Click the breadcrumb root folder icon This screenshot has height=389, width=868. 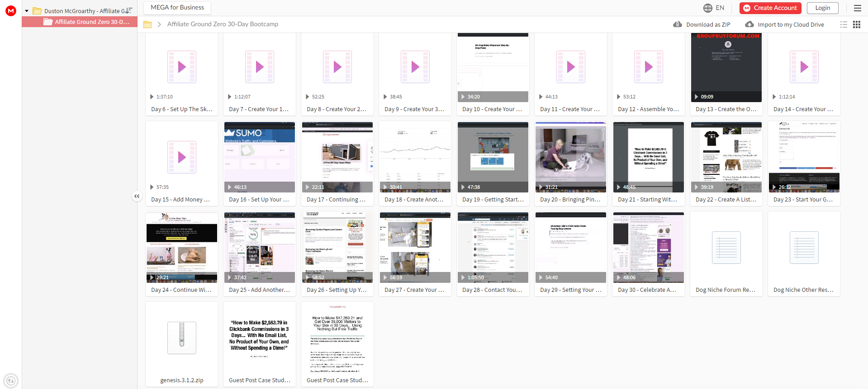tap(147, 24)
